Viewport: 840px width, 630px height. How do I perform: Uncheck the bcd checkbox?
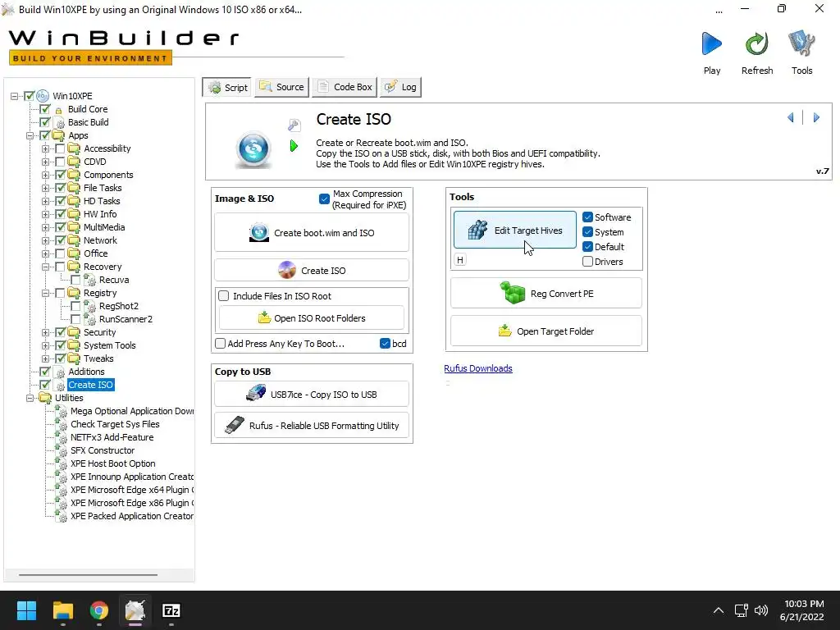click(385, 344)
